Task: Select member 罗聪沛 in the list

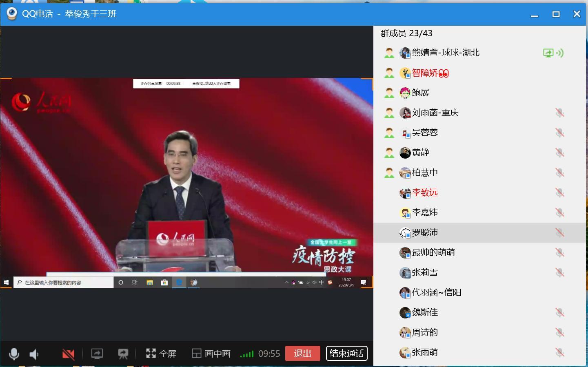Action: click(x=425, y=232)
